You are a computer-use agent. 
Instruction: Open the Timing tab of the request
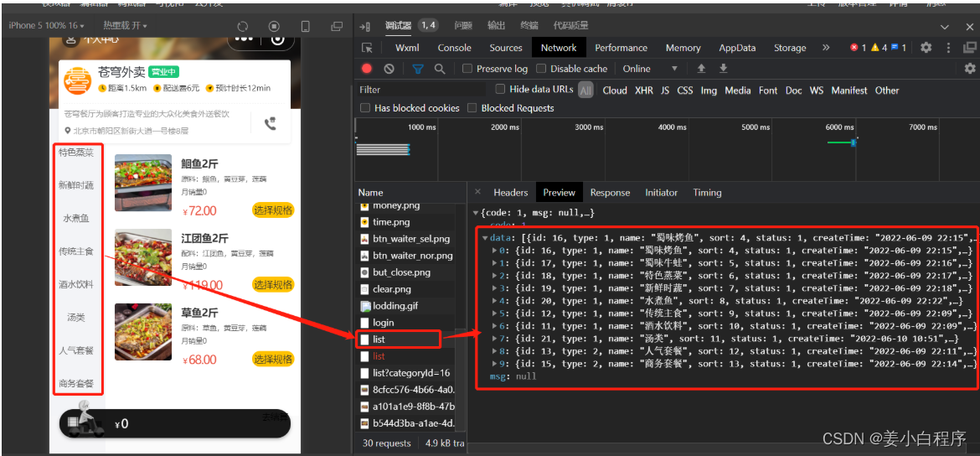[x=707, y=193]
